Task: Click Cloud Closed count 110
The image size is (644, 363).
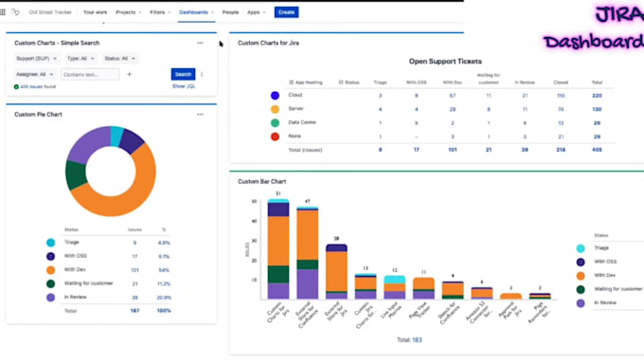Action: (561, 96)
